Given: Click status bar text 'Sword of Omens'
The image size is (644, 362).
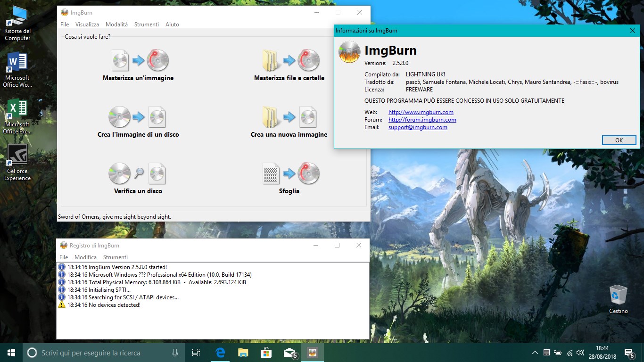Looking at the screenshot, I should tap(114, 217).
